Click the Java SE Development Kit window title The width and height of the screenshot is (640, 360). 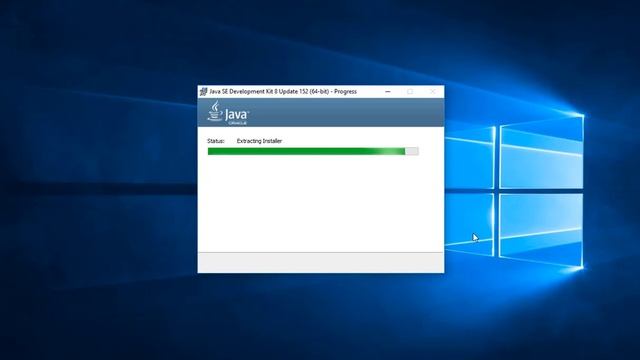(x=283, y=91)
